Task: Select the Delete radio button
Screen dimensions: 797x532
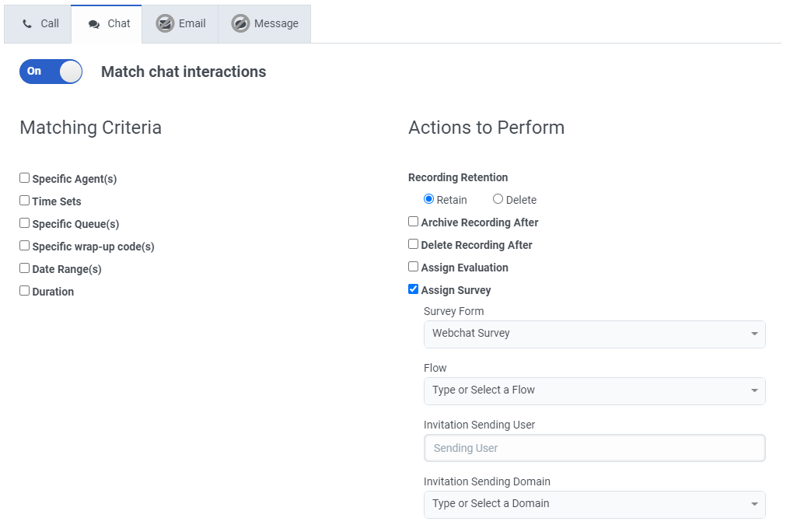Action: pyautogui.click(x=498, y=199)
